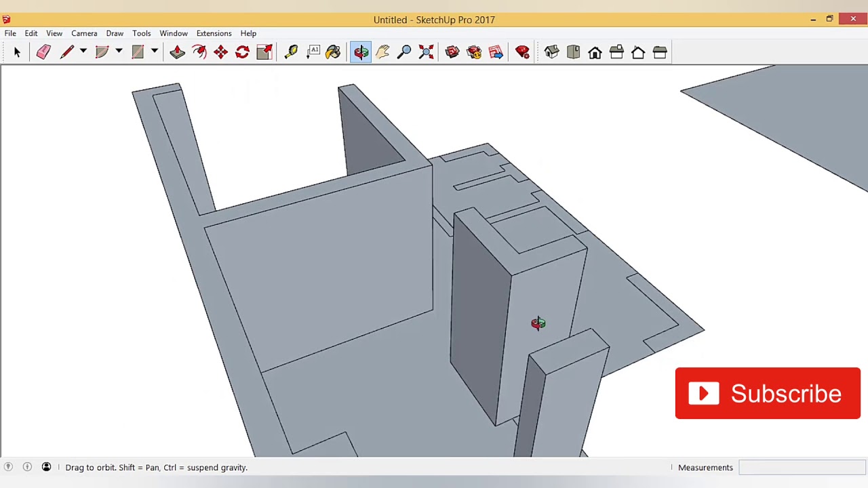Viewport: 868px width, 488px height.
Task: Click the LayOut send icon
Action: [x=496, y=52]
